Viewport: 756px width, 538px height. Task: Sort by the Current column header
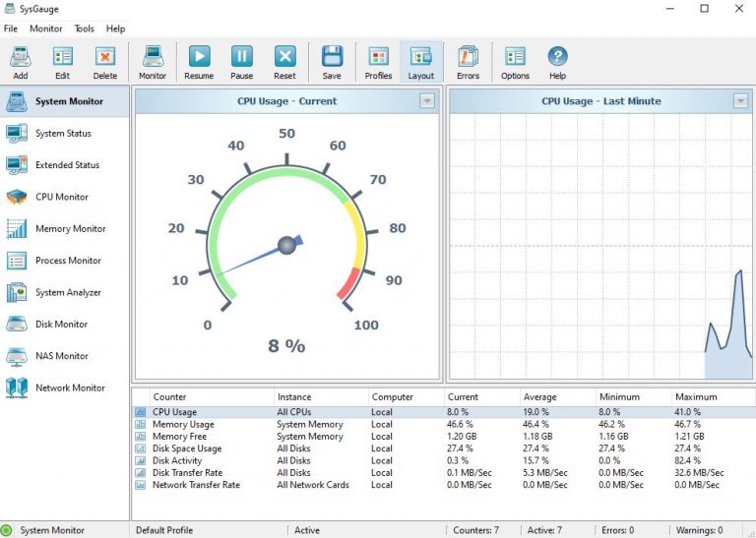[x=481, y=397]
